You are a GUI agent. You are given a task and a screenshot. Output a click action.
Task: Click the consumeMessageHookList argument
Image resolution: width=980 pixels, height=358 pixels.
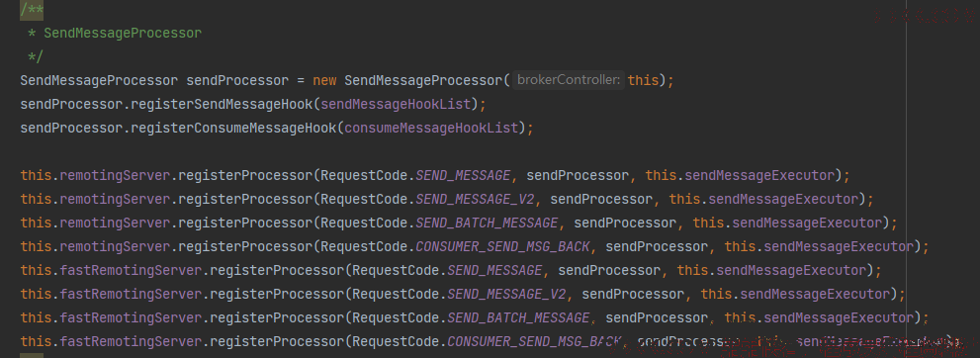coord(431,129)
